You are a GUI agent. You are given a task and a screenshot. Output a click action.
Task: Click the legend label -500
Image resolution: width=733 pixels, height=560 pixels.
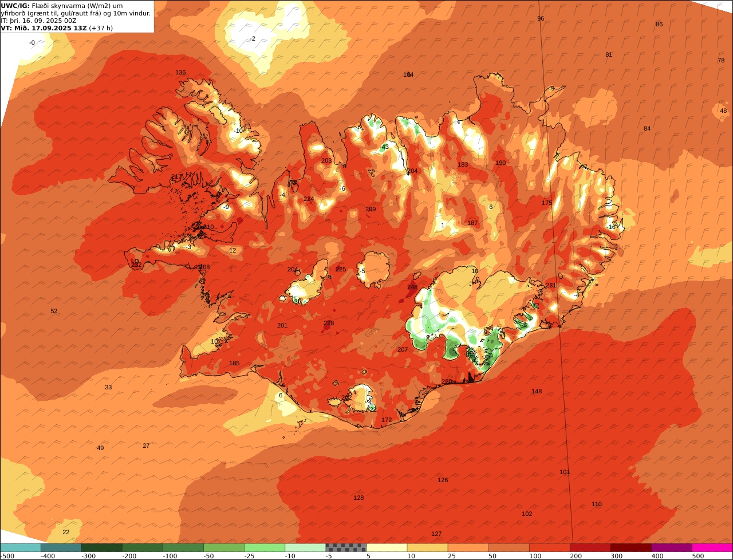pos(7,556)
